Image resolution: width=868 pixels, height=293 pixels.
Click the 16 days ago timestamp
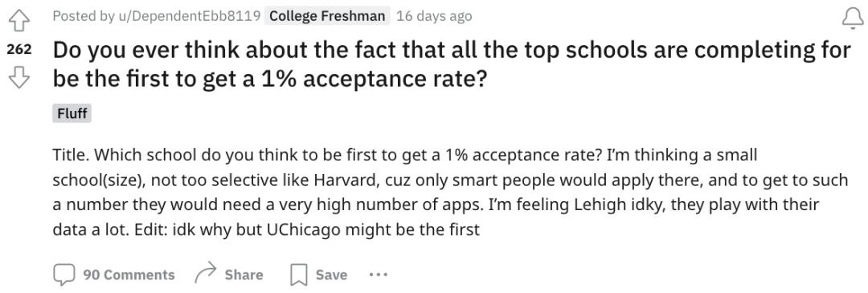click(x=434, y=16)
